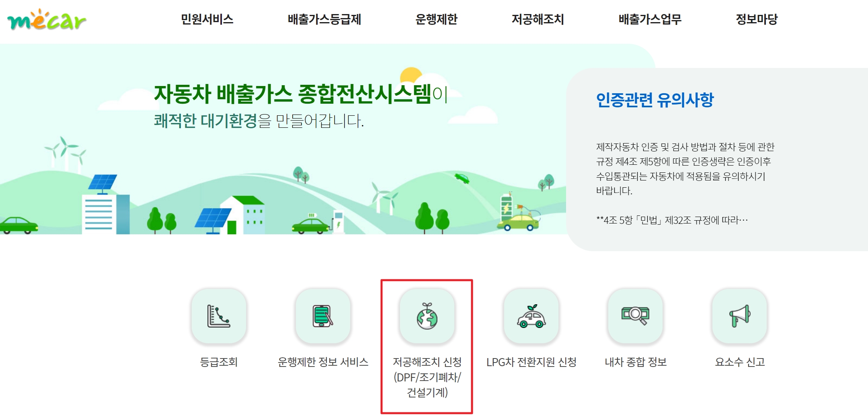The width and height of the screenshot is (868, 420).
Task: Click the 인증관련 유의사항 heading
Action: [655, 100]
